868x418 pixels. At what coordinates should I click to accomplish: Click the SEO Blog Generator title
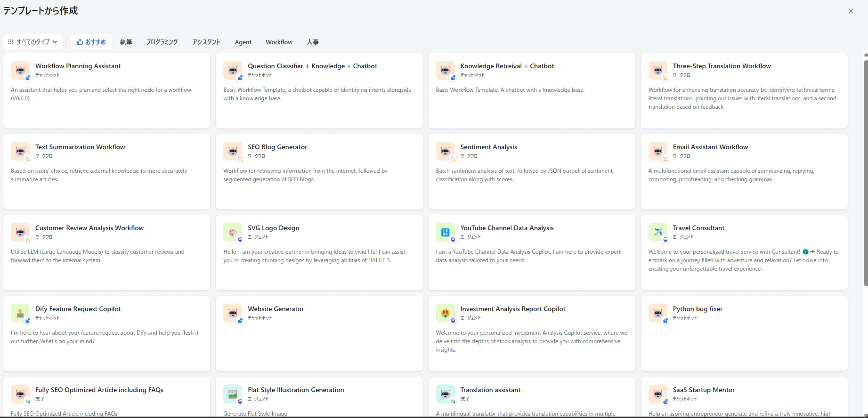pos(277,147)
